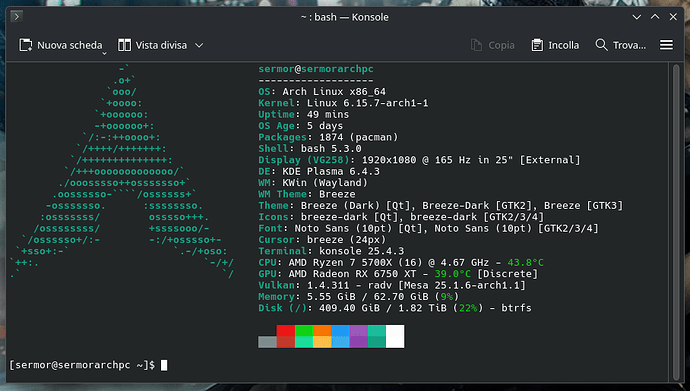Close the Konsole window

[673, 17]
